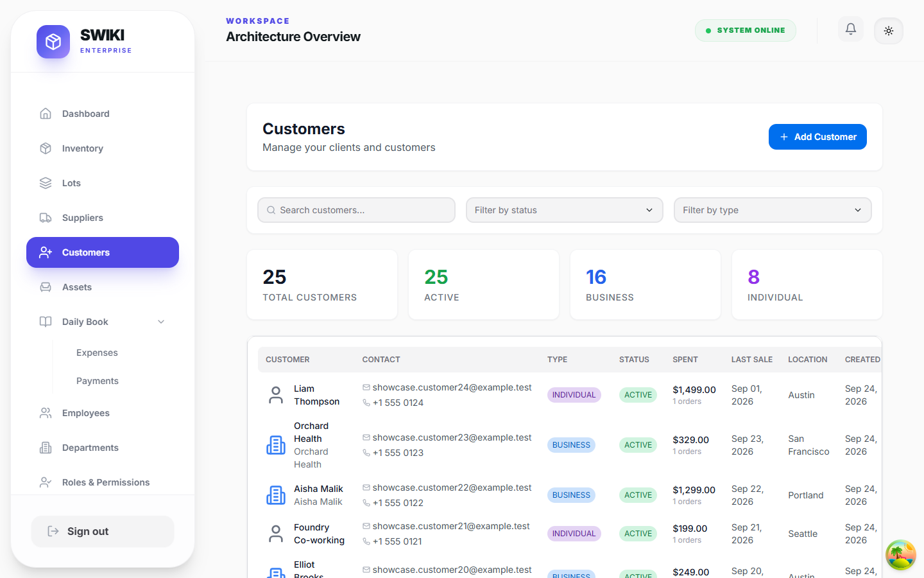Click the Architecture Overview heading

pos(293,37)
